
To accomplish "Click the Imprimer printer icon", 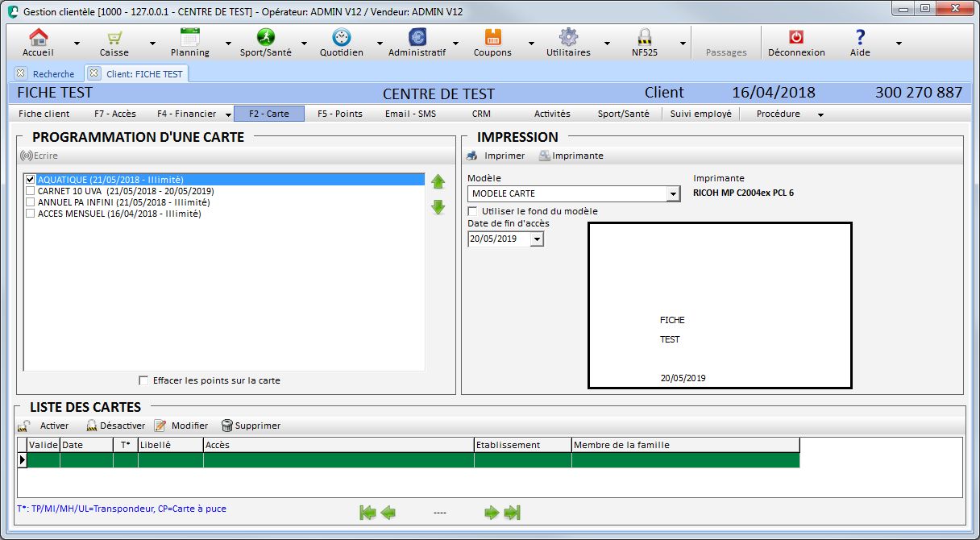I will pos(473,156).
